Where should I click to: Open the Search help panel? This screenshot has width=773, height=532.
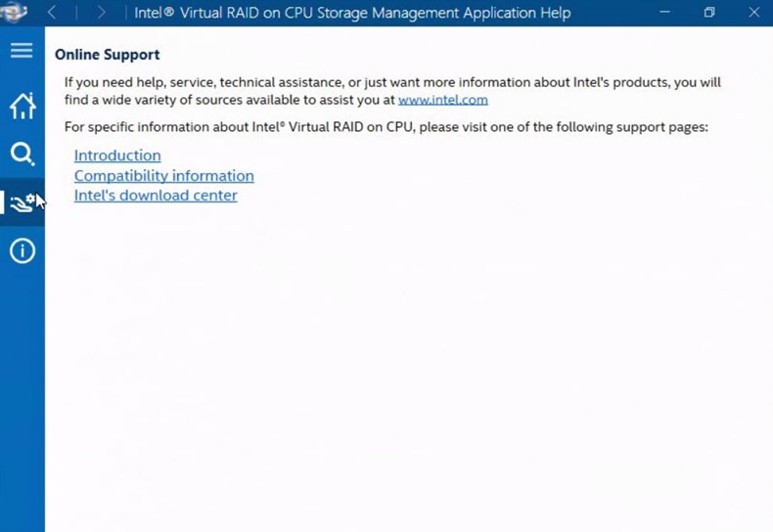coord(22,154)
